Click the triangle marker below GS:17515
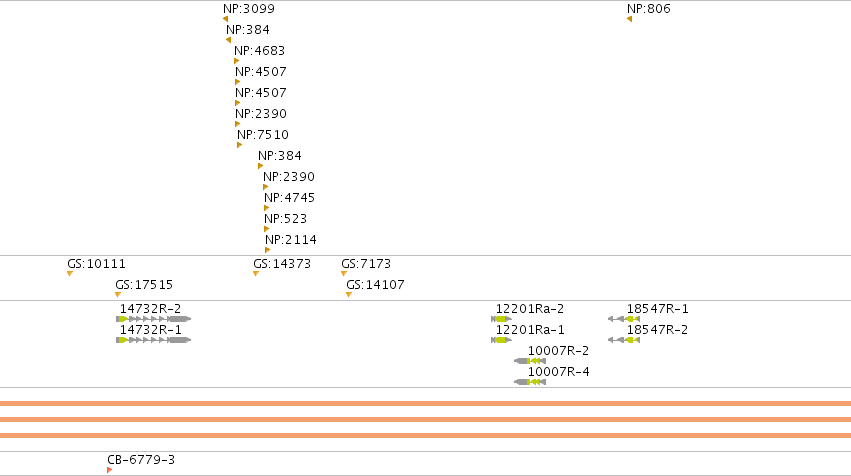This screenshot has width=851, height=476. click(118, 295)
